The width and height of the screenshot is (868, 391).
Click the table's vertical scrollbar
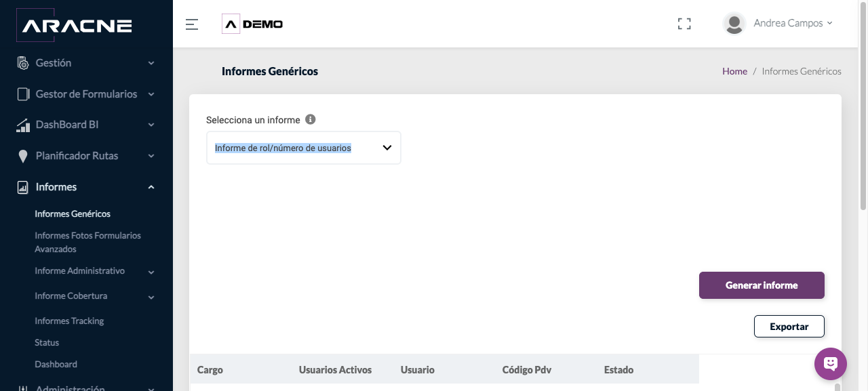[x=837, y=387]
